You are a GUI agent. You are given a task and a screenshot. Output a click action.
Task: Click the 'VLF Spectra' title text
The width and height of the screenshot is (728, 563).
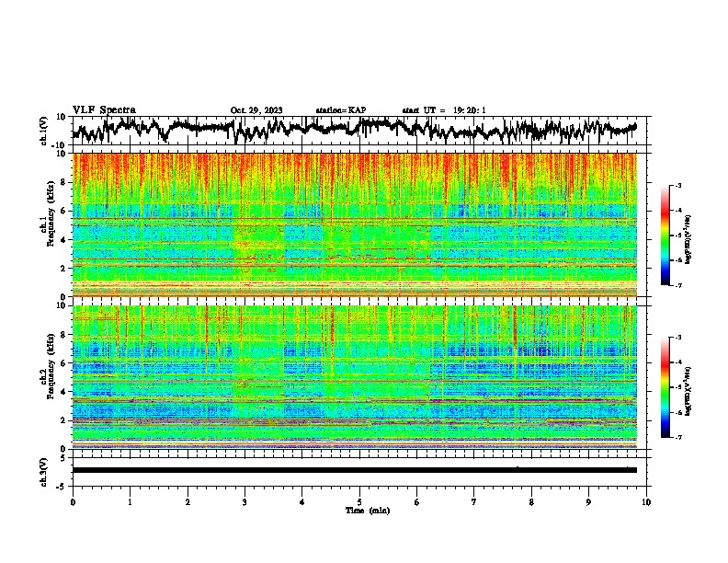pyautogui.click(x=104, y=110)
